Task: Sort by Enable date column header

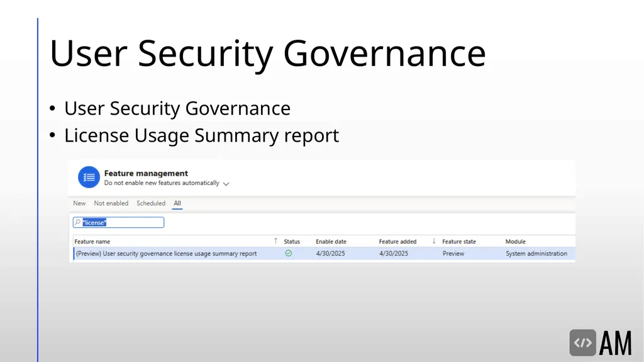Action: pos(331,242)
